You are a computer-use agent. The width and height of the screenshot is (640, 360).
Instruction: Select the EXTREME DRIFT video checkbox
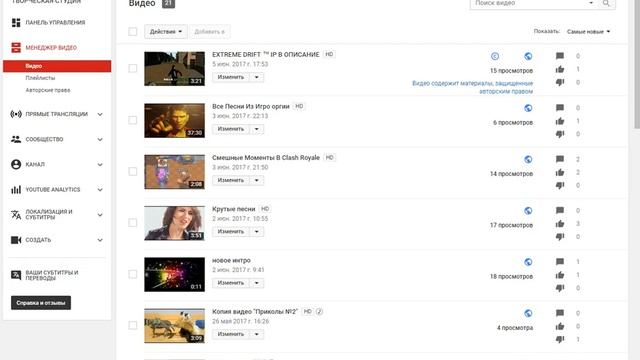click(x=133, y=68)
